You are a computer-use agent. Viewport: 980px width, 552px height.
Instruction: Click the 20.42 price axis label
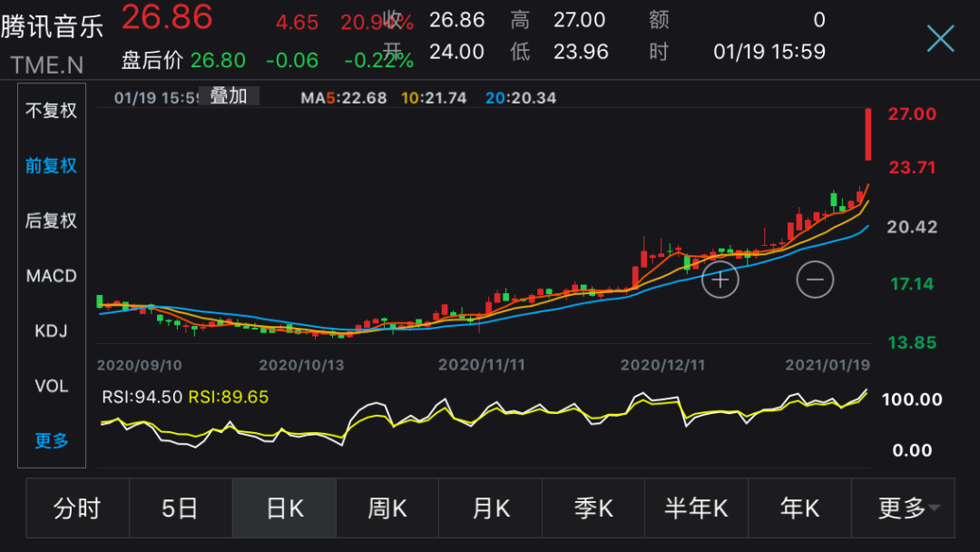click(912, 227)
